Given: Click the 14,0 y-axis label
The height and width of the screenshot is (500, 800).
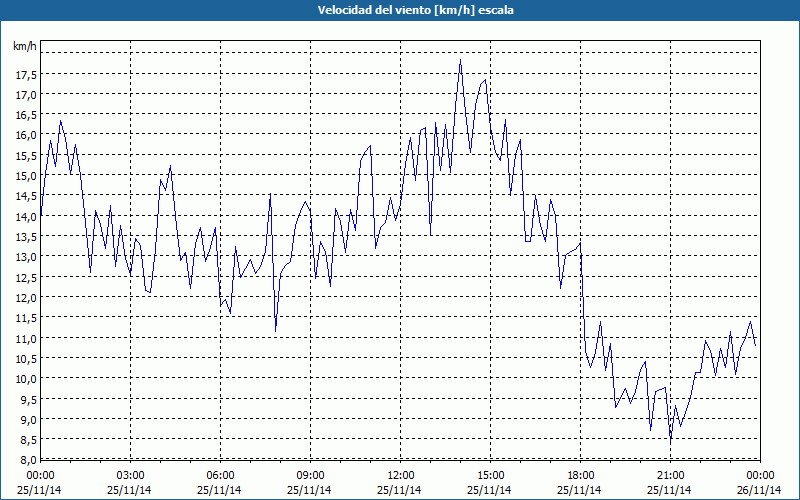Looking at the screenshot, I should 26,216.
